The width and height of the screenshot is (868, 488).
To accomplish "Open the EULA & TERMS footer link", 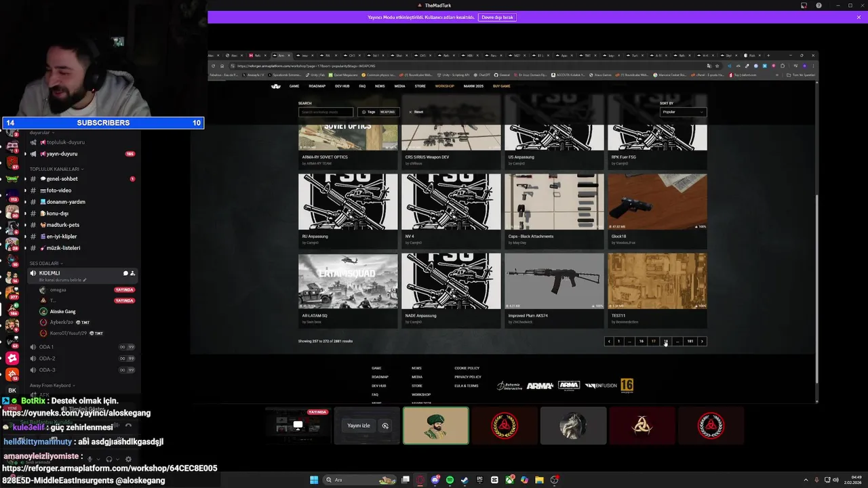I will click(x=467, y=386).
